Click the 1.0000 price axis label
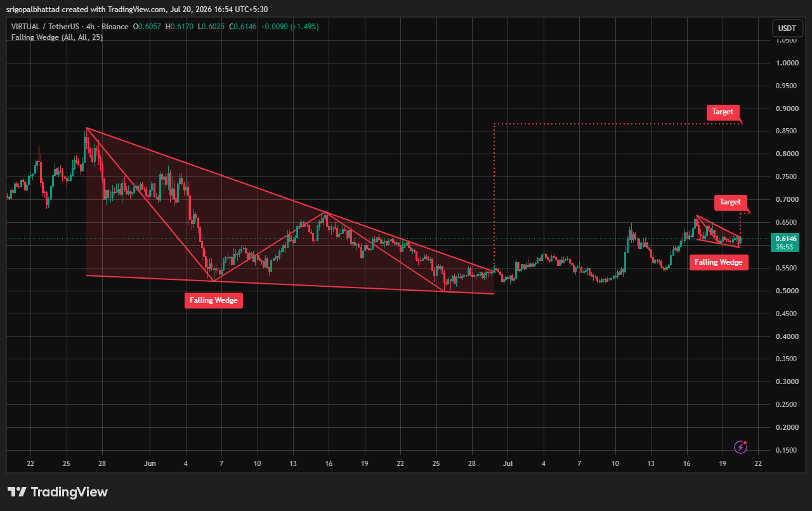 click(x=787, y=63)
